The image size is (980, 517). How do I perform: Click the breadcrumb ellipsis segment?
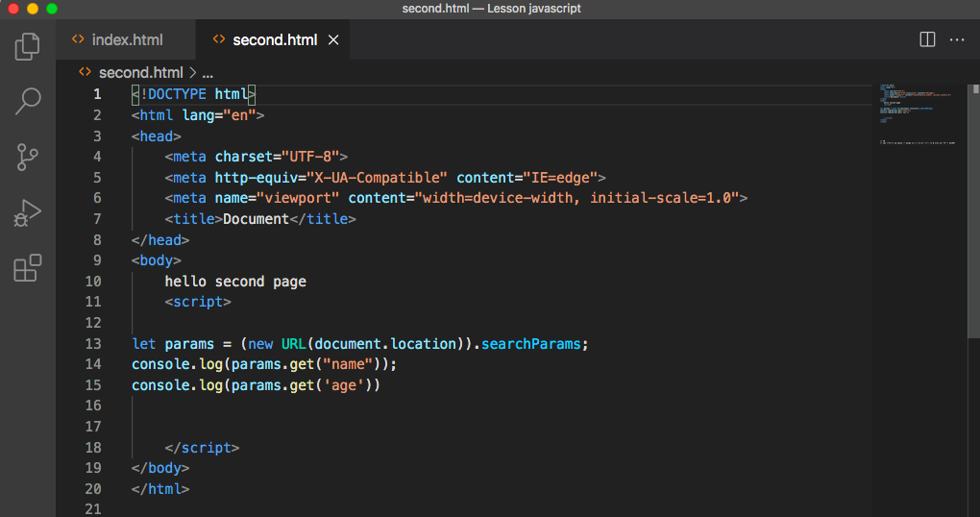[208, 73]
